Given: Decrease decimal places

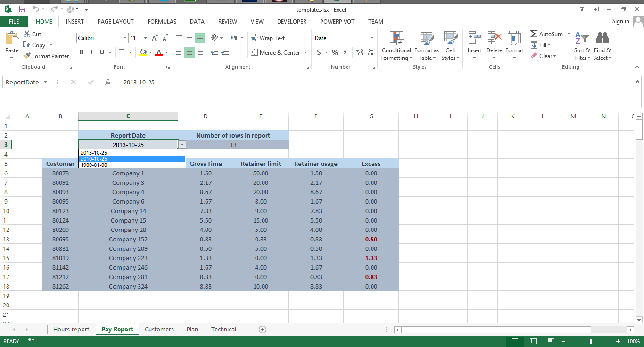Looking at the screenshot, I should (x=370, y=52).
